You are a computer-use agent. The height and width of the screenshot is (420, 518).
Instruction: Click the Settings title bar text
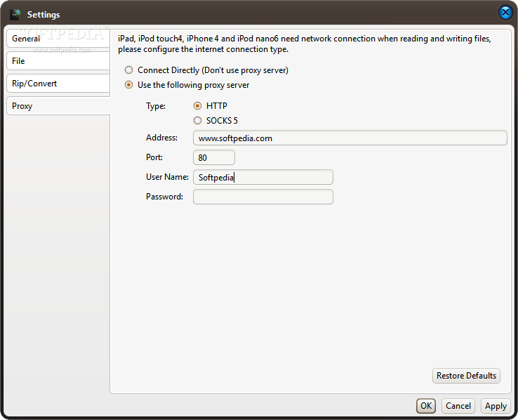point(44,15)
